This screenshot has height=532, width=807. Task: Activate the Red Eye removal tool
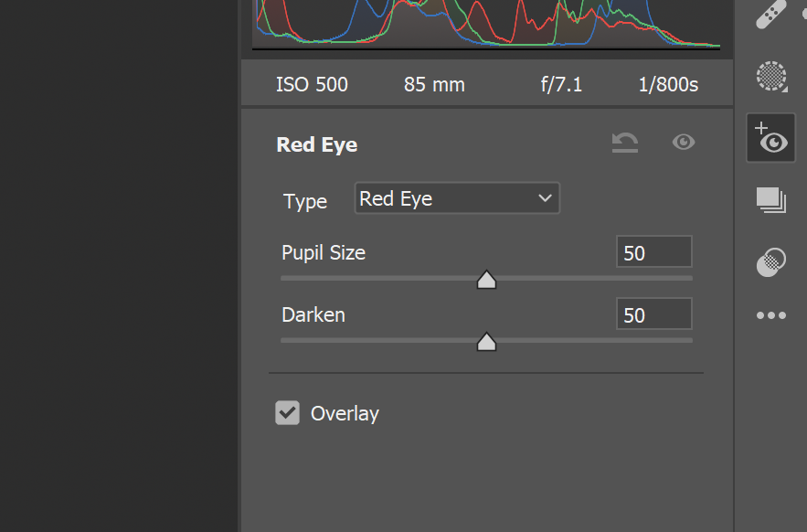click(x=770, y=138)
